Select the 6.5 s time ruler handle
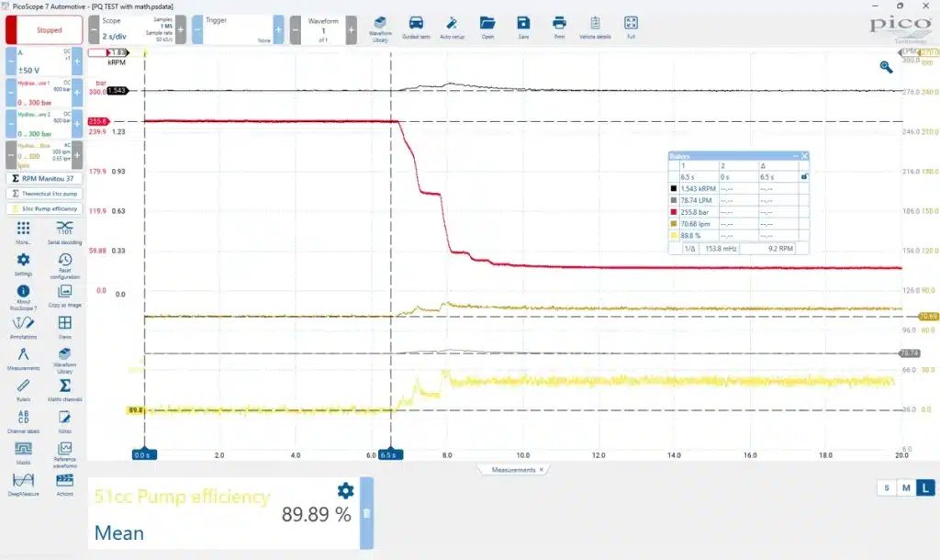This screenshot has height=560, width=940. [x=391, y=454]
